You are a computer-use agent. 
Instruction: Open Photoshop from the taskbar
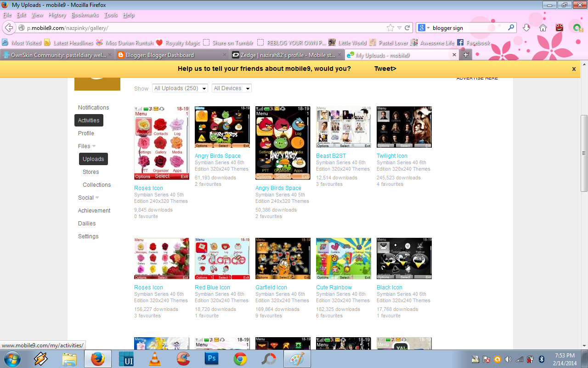click(x=212, y=359)
